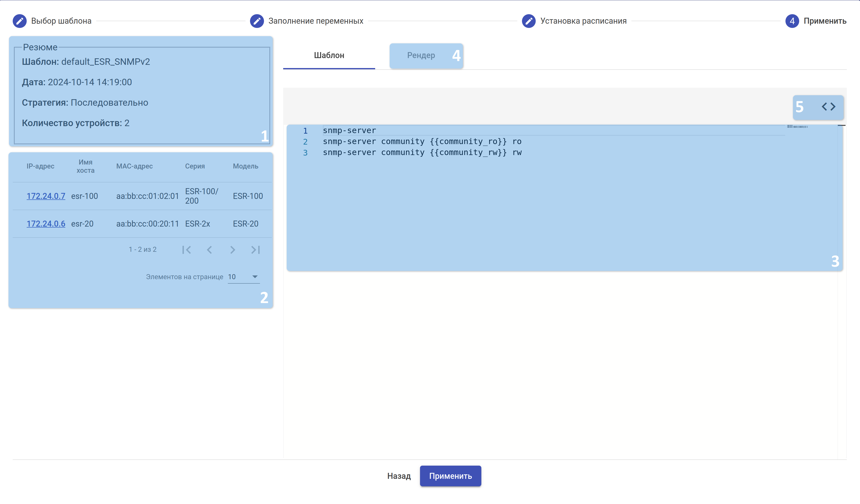Go to previous page of device table
The width and height of the screenshot is (860, 504).
point(210,250)
